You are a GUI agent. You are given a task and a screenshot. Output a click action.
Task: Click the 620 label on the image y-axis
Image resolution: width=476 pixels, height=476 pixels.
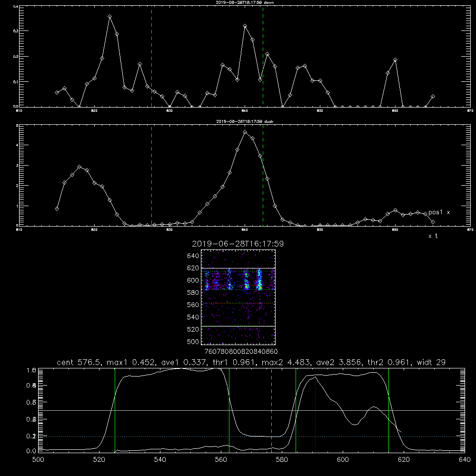(193, 268)
